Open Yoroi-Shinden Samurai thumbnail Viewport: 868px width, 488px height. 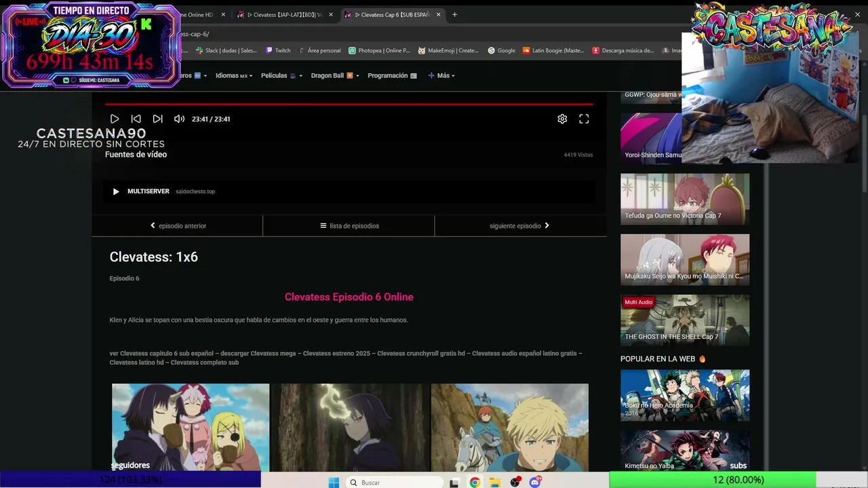click(x=651, y=138)
